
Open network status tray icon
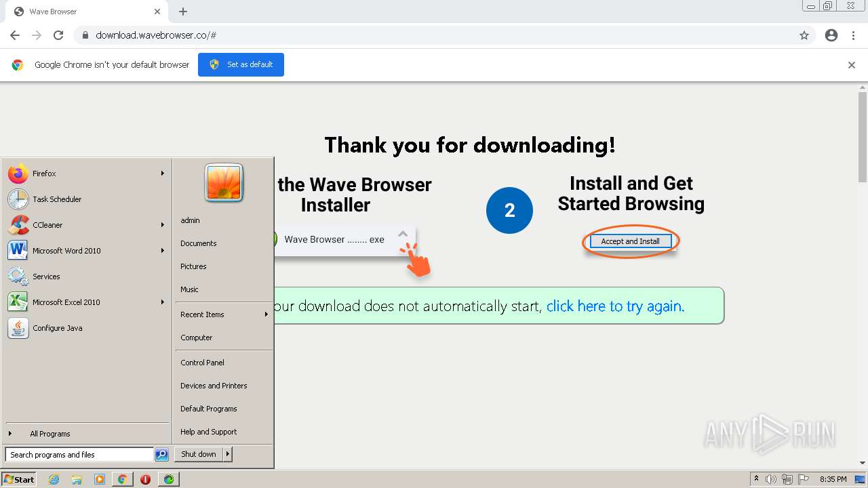pyautogui.click(x=787, y=479)
